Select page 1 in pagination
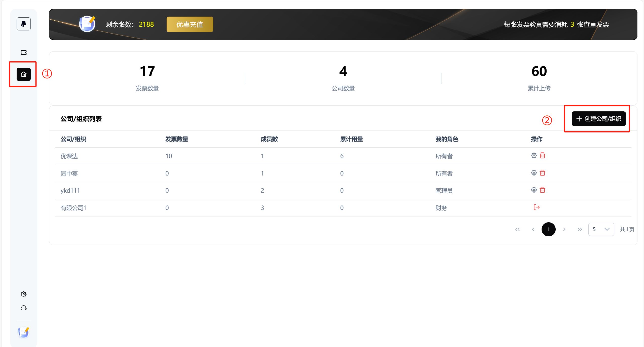This screenshot has width=644, height=347. [x=549, y=229]
